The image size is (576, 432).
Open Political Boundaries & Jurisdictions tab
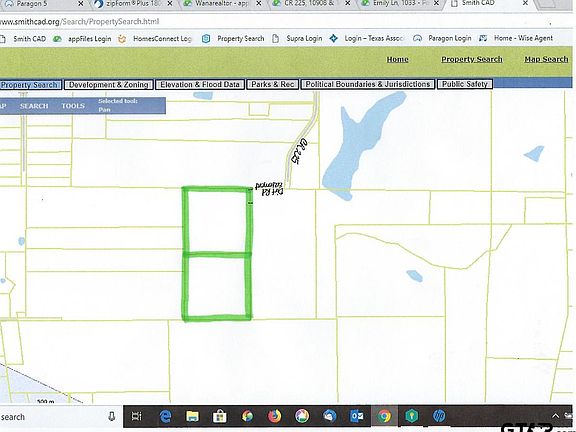(368, 84)
